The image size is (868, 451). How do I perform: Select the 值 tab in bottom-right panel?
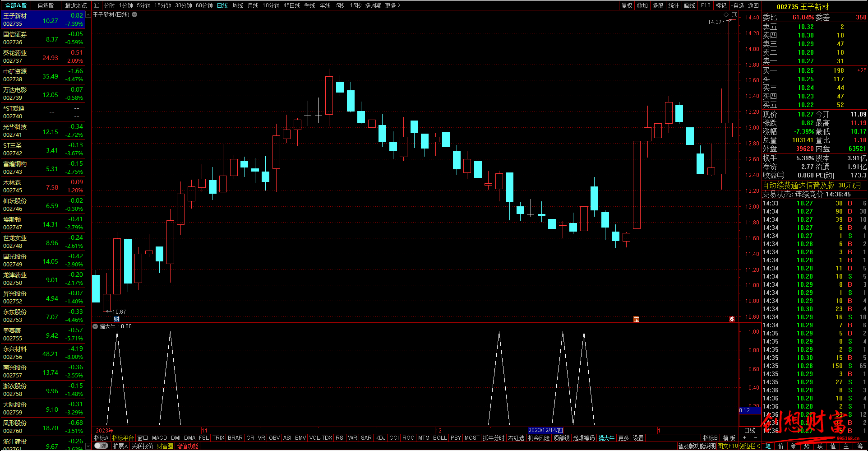pos(833,446)
